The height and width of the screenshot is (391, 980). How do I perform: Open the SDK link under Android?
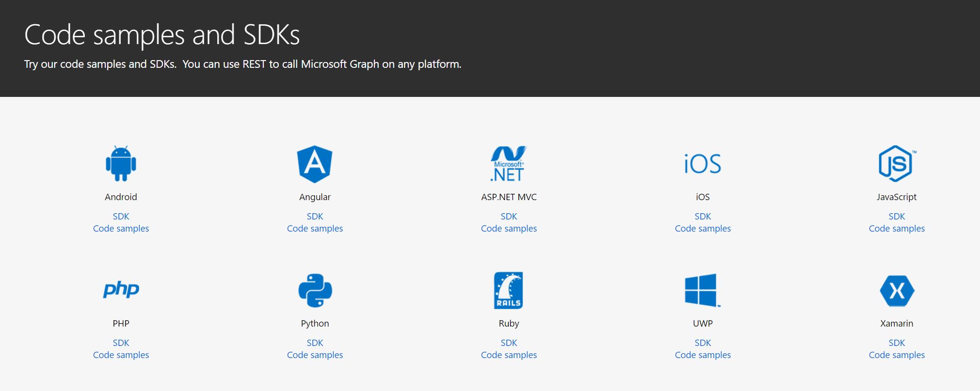121,217
